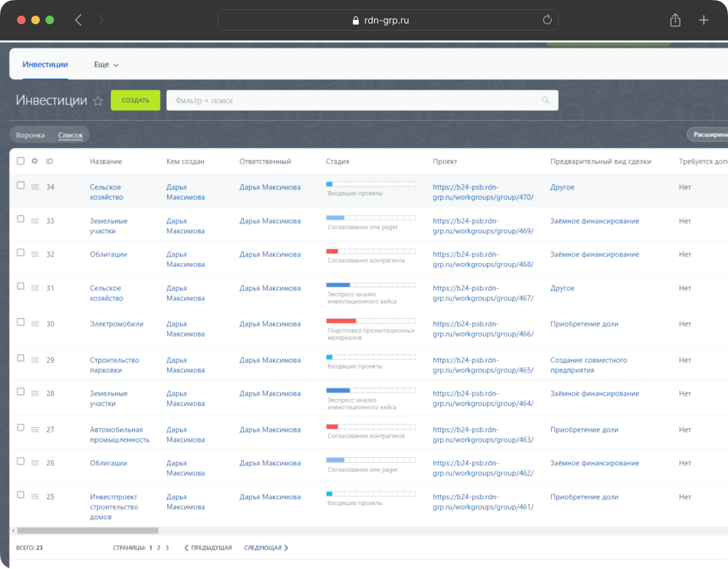This screenshot has width=728, height=569.
Task: Go back using browser back arrow
Action: click(x=78, y=20)
